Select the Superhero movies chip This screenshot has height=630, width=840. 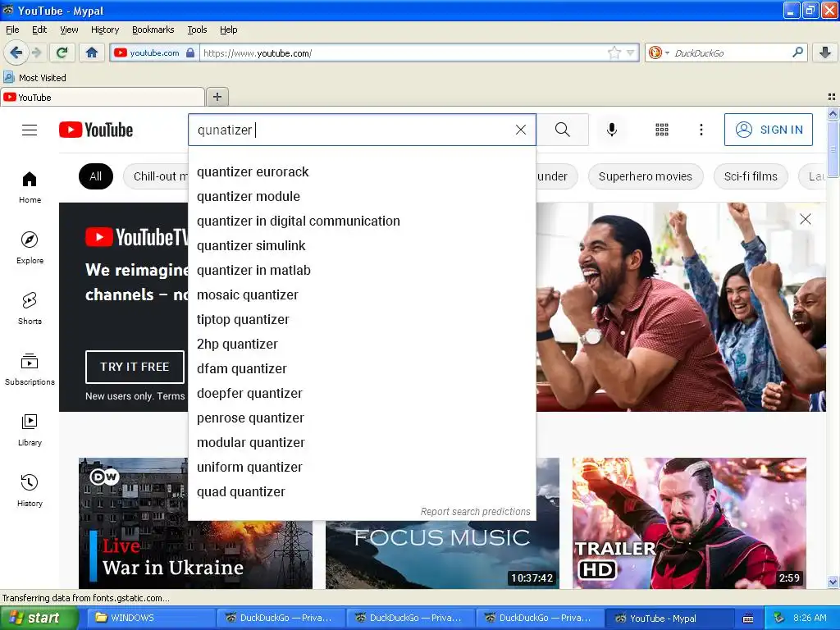pos(645,176)
